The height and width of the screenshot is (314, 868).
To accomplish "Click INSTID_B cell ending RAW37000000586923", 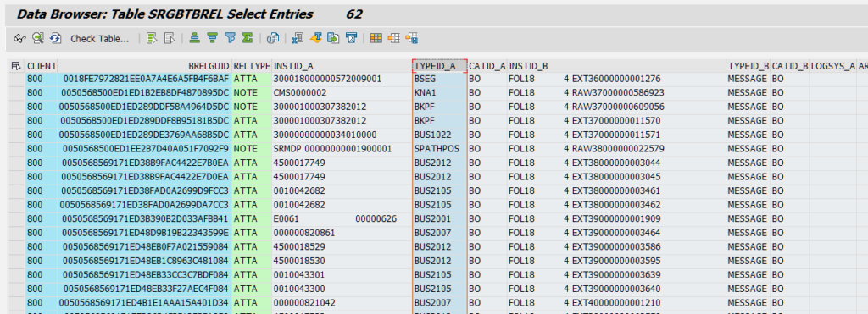I will [616, 93].
